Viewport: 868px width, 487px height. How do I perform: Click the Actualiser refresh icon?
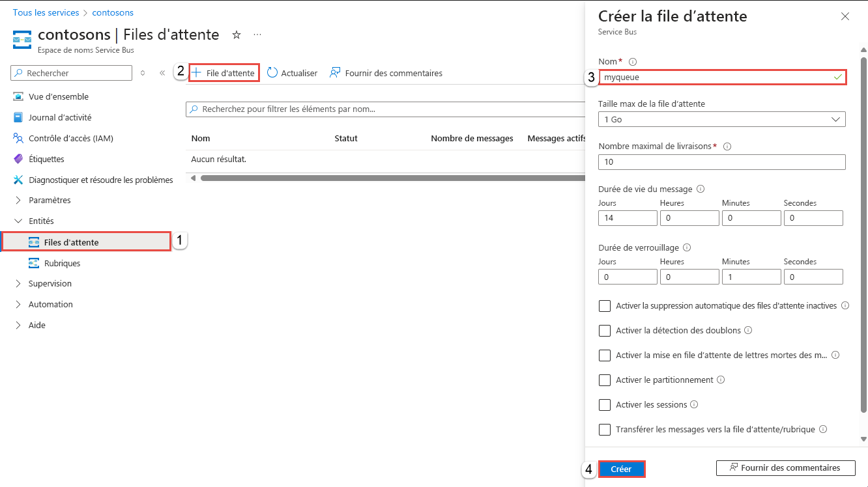pyautogui.click(x=272, y=73)
